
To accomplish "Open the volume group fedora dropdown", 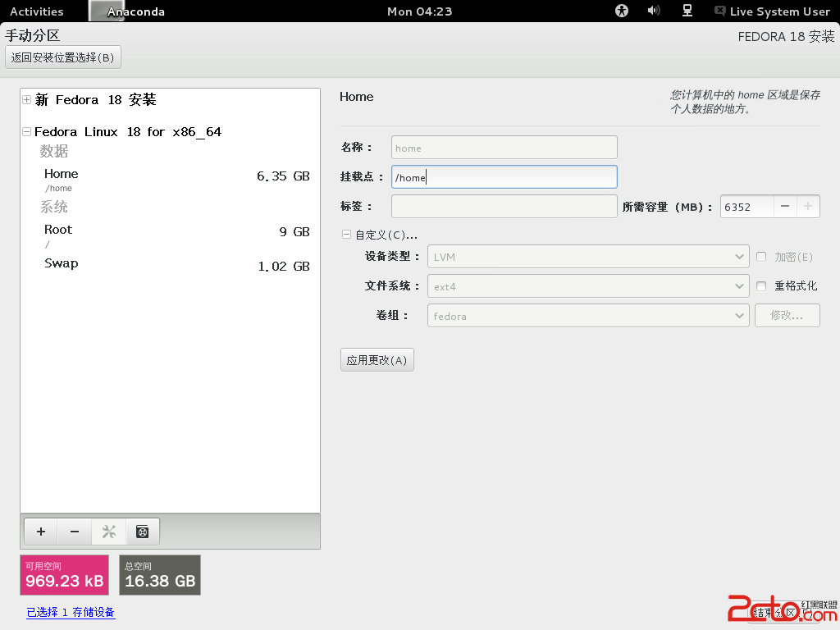I will pos(587,316).
